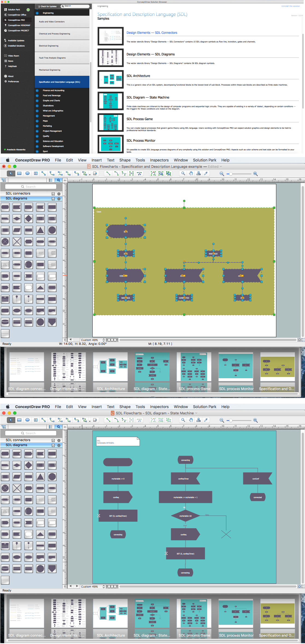Expand the Management category in Solution Browser
This screenshot has height=644, width=305.
(37, 116)
